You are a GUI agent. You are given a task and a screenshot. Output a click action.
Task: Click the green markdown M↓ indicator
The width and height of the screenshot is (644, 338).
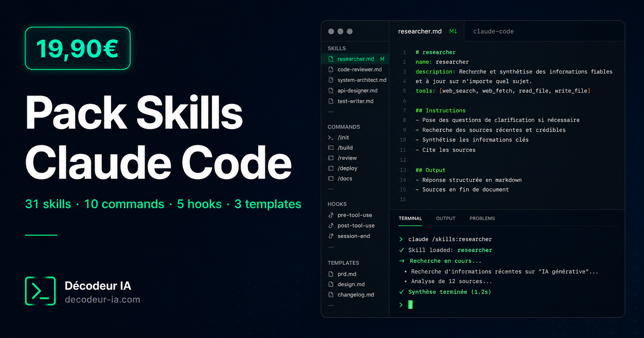coord(453,32)
